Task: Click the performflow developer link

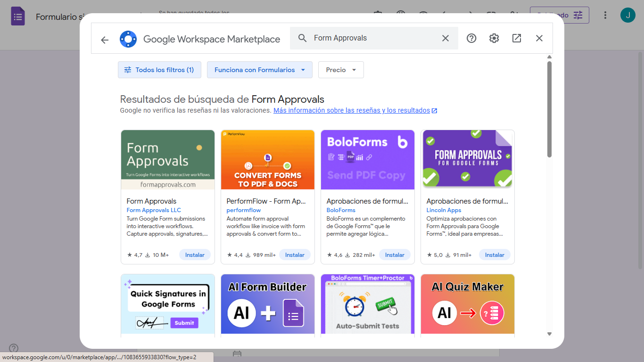Action: pyautogui.click(x=244, y=210)
